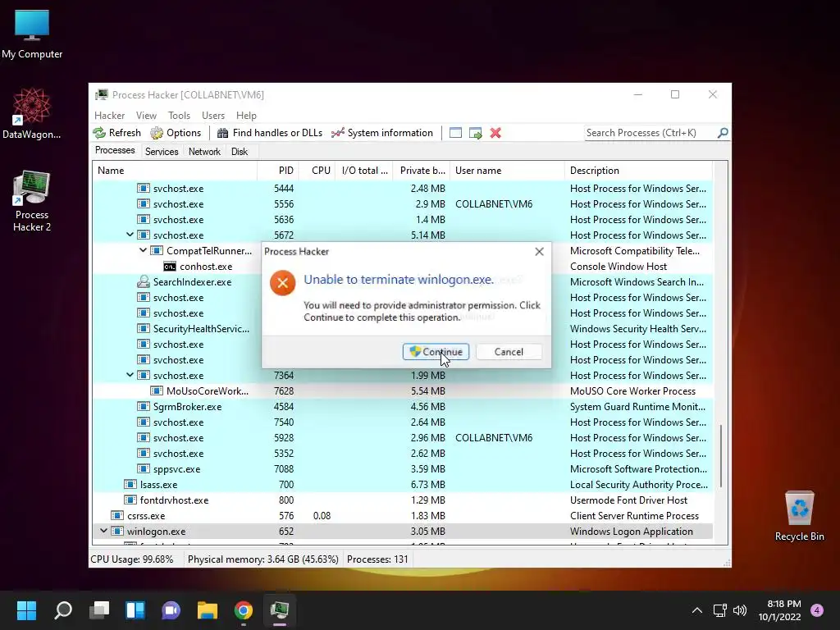This screenshot has height=630, width=840.
Task: Select SgrmBroker.exe process row
Action: coord(403,407)
